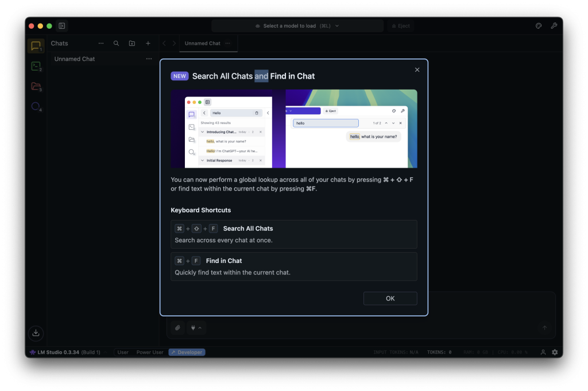
Task: Open the Chat view in the sidebar
Action: (x=36, y=46)
